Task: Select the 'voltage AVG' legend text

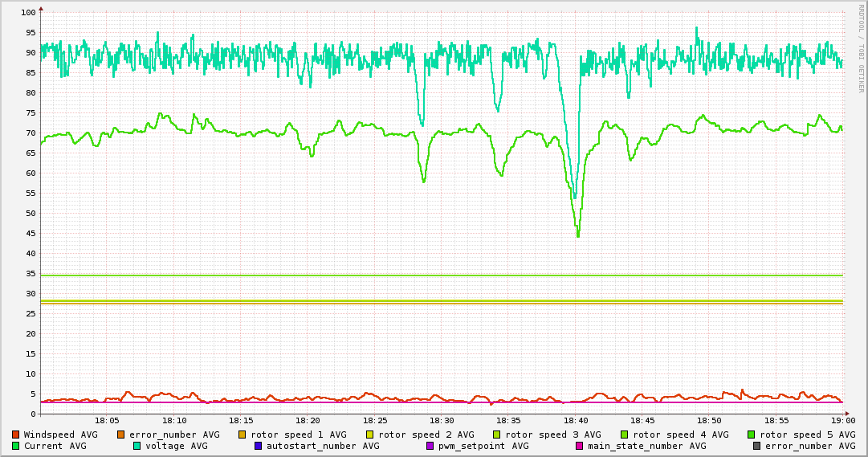Action: tap(177, 446)
